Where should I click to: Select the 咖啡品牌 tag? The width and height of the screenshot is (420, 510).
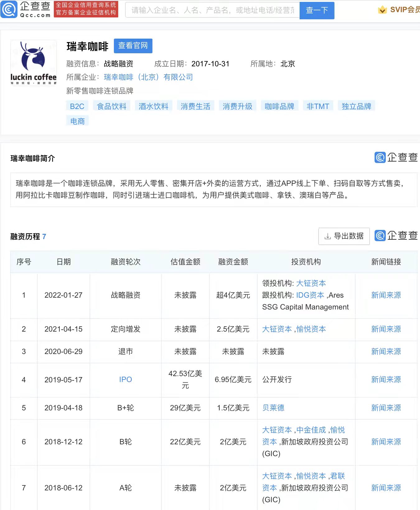tap(279, 106)
